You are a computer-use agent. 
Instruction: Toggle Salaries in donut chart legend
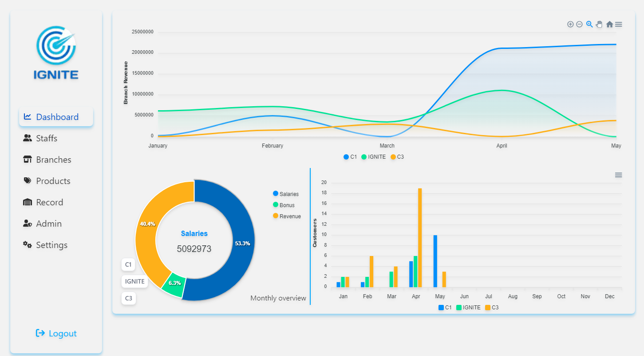(x=286, y=194)
